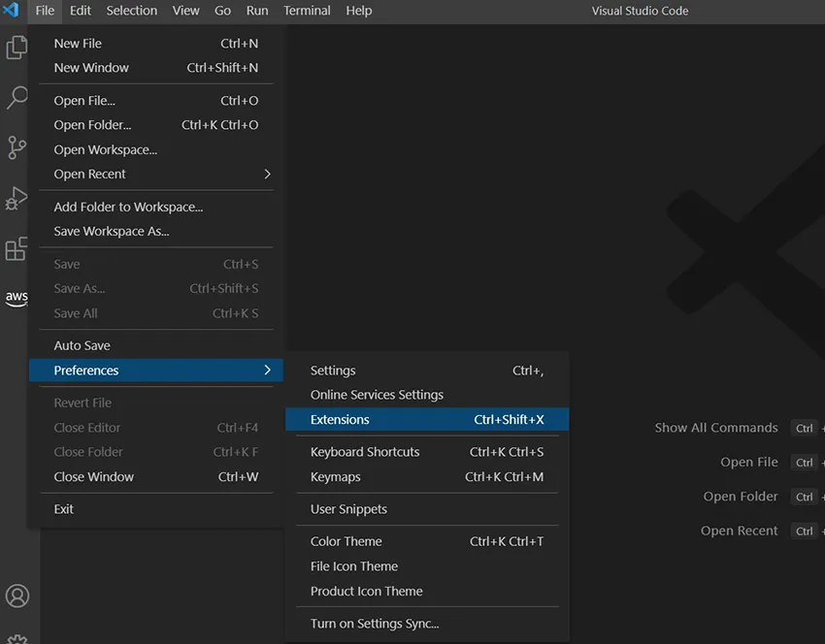Click Open Recent hint in editor area
825x644 pixels.
739,531
